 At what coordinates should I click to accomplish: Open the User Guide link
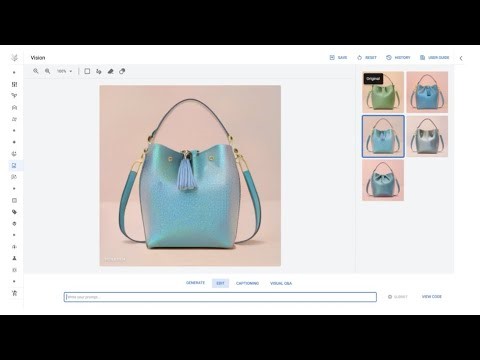pos(434,58)
